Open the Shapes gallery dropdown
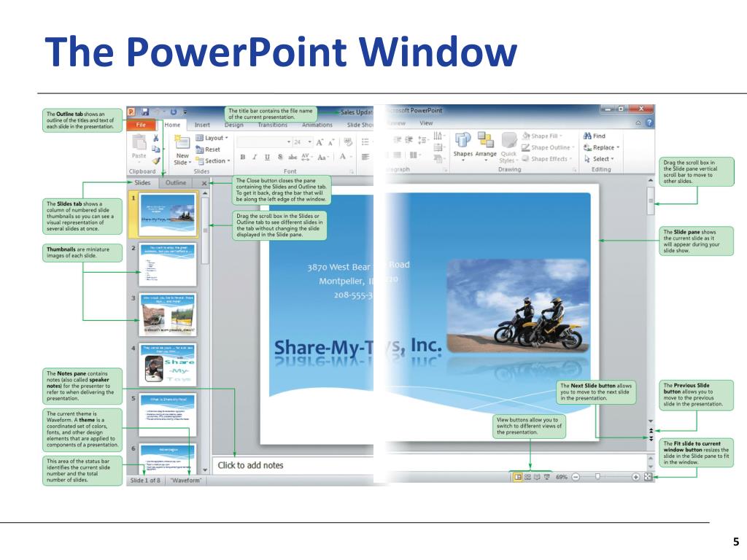747x560 pixels. coord(462,147)
